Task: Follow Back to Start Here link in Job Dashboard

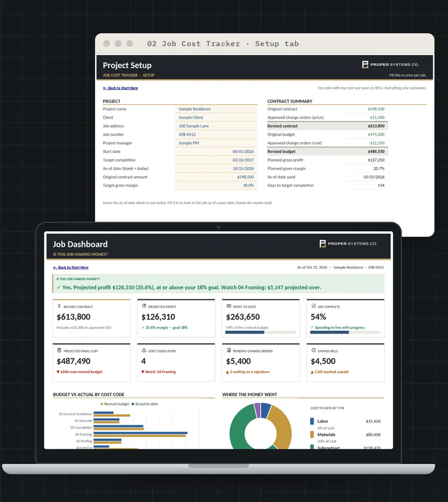Action: pyautogui.click(x=71, y=268)
